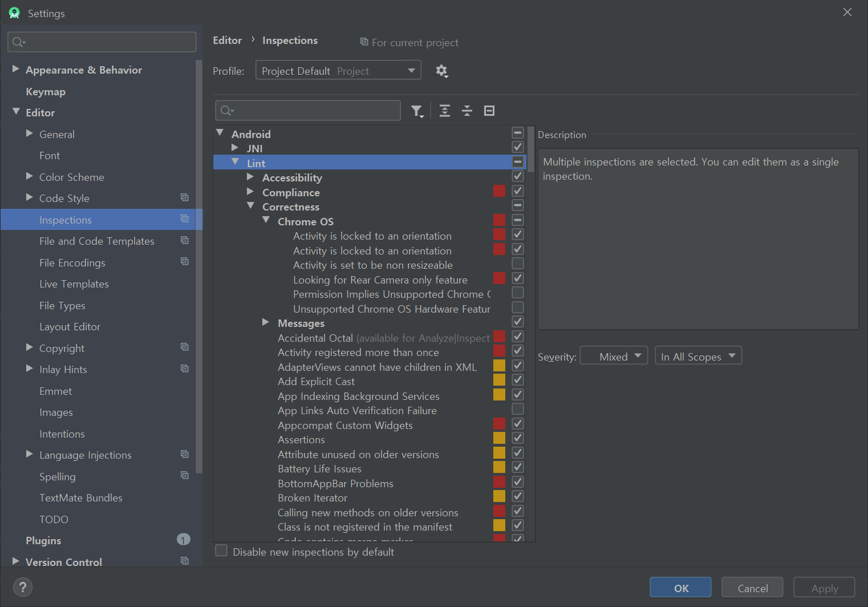Open the Keymap settings page

coord(46,92)
